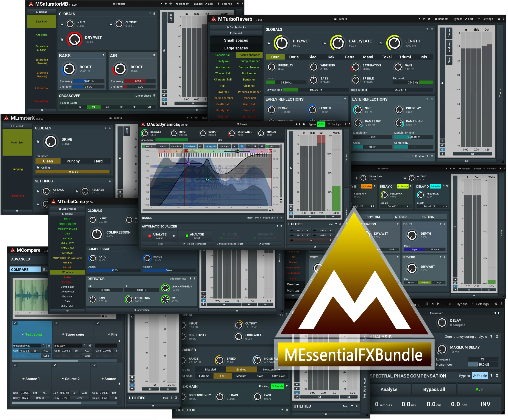Image resolution: width=508 pixels, height=420 pixels.
Task: Select 48 slope in CROSSOVER
Action: coord(107,107)
